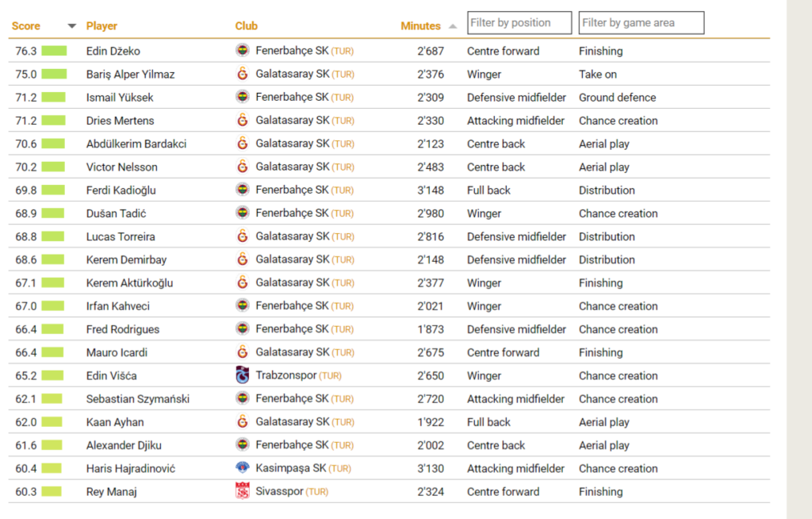Click Galatasaray crest in Bariş Alper Yilmaz row
Image resolution: width=812 pixels, height=519 pixels.
coord(242,74)
